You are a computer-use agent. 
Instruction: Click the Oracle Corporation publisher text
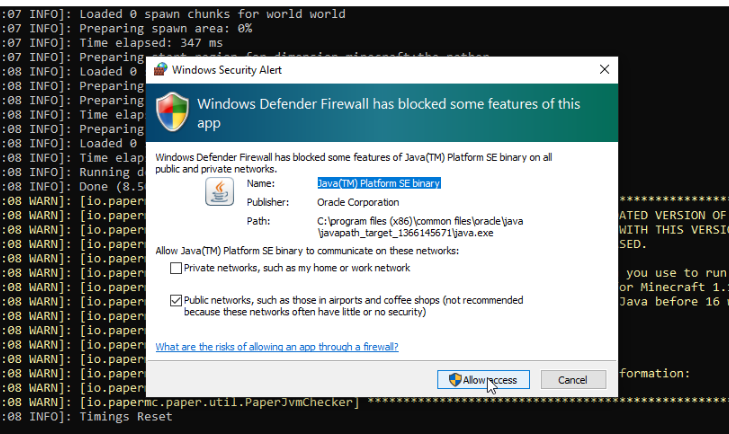coord(358,202)
